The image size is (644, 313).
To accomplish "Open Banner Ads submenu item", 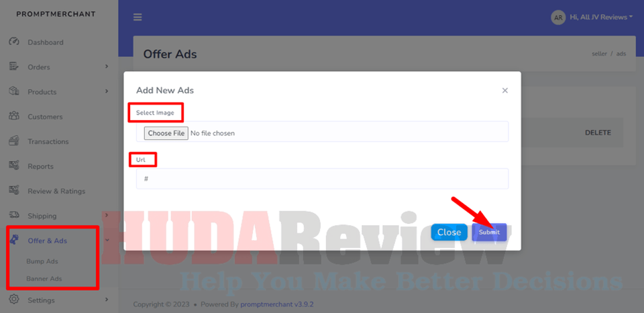I will (45, 278).
